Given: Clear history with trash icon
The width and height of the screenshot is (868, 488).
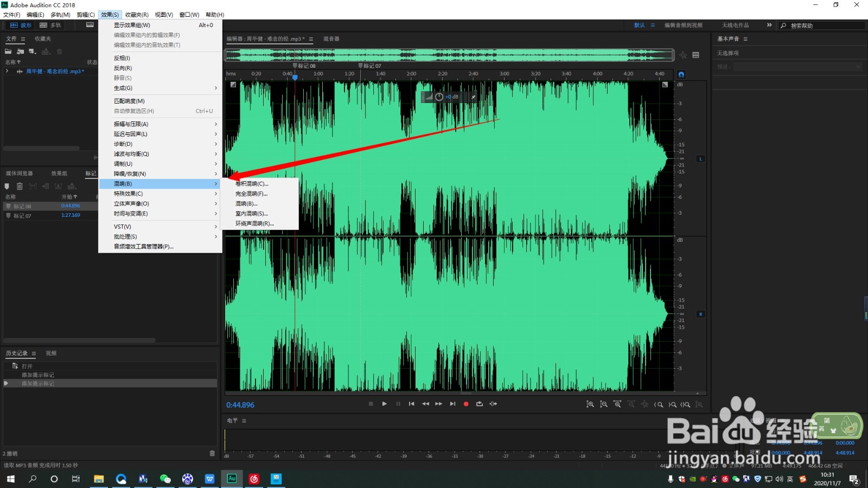Looking at the screenshot, I should (x=212, y=453).
